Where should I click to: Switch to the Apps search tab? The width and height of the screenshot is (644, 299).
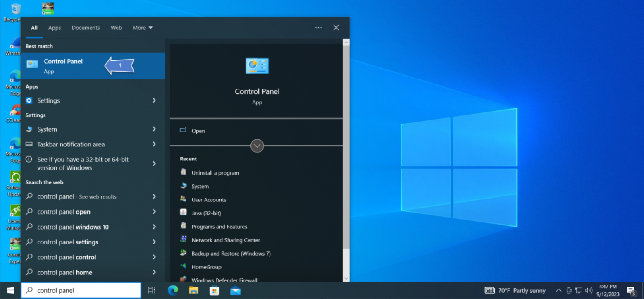[x=55, y=28]
